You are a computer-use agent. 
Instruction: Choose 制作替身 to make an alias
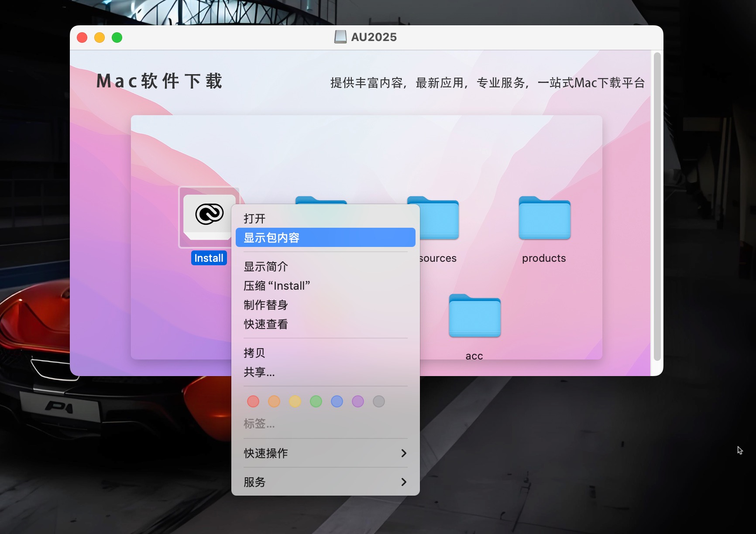click(x=266, y=305)
